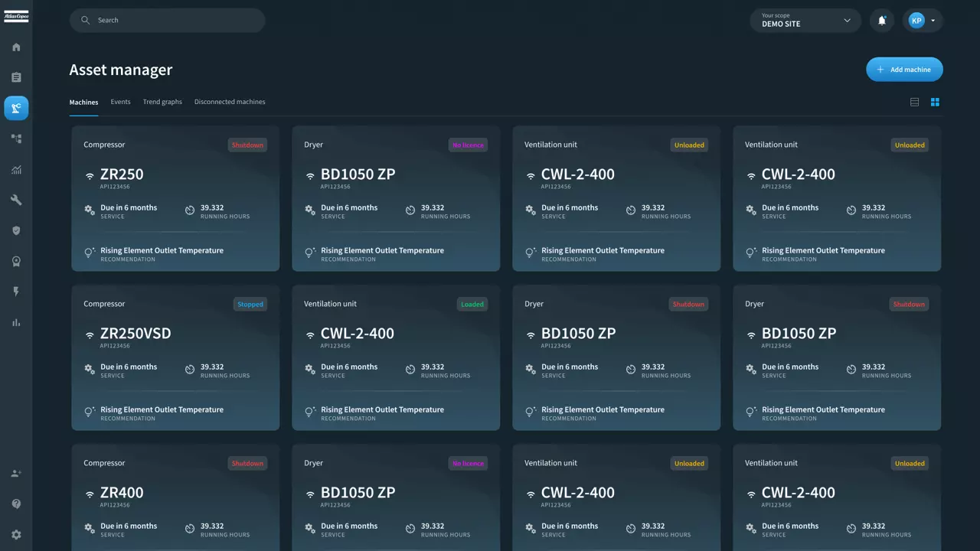The width and height of the screenshot is (980, 551).
Task: Open the Trend graphs tab
Action: click(x=162, y=102)
